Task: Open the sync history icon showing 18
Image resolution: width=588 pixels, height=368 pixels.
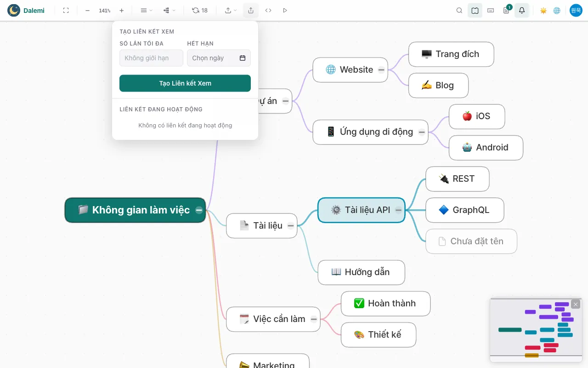Action: coord(200,10)
